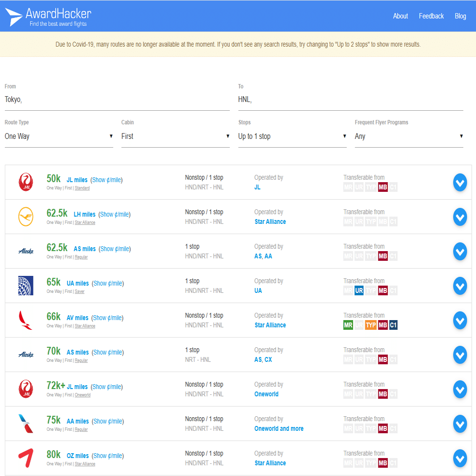This screenshot has width=476, height=476.
Task: Open the Cabin dropdown showing First
Action: pyautogui.click(x=175, y=136)
